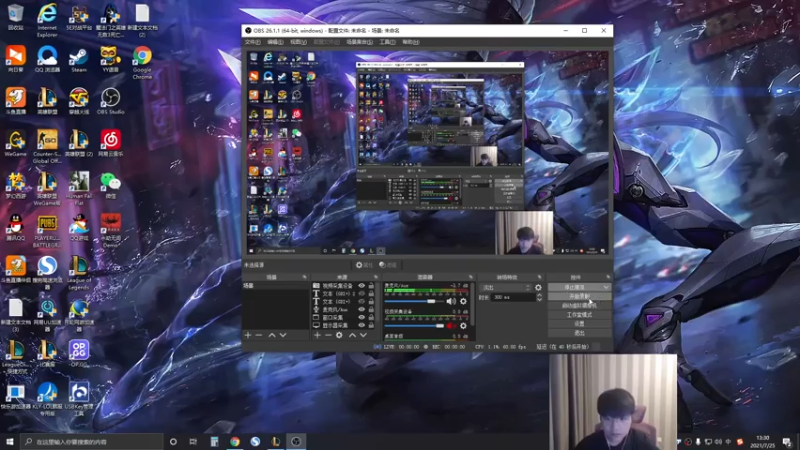Viewport: 800px width, 450px height.
Task: Unmute the red muted 视频采集设备 speaker
Action: pos(451,326)
